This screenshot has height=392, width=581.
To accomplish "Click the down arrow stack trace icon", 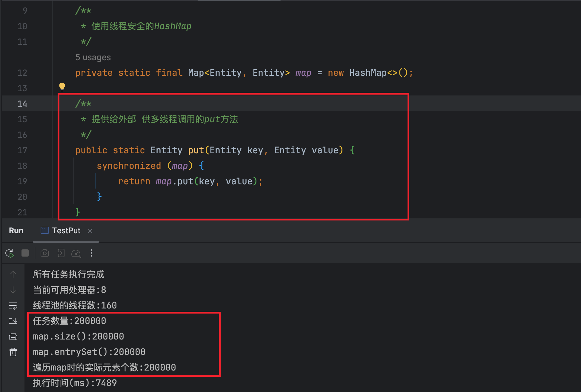I will point(13,290).
